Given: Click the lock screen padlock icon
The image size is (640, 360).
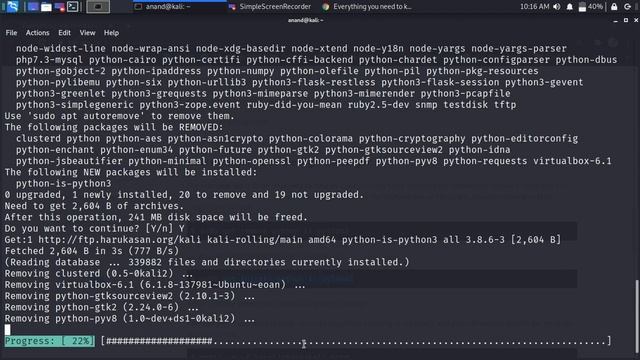Looking at the screenshot, I should [x=614, y=7].
